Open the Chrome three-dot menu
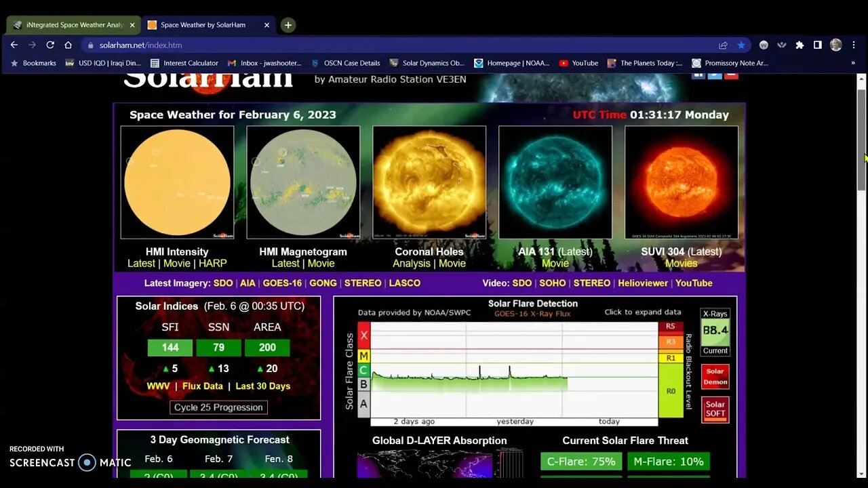This screenshot has height=488, width=868. 852,45
